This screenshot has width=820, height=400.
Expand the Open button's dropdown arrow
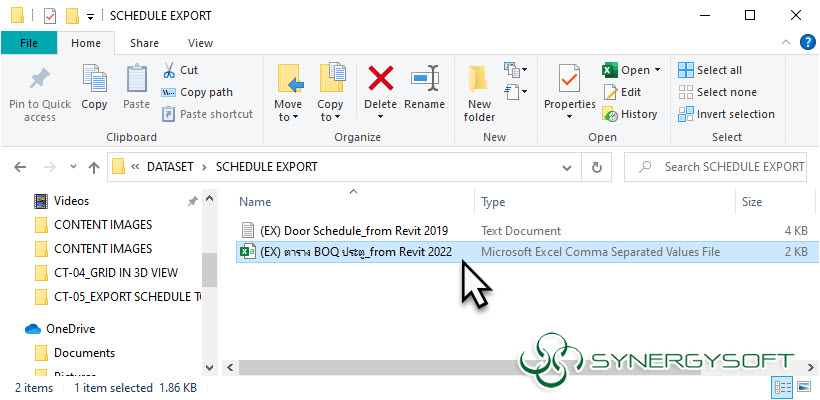(657, 70)
